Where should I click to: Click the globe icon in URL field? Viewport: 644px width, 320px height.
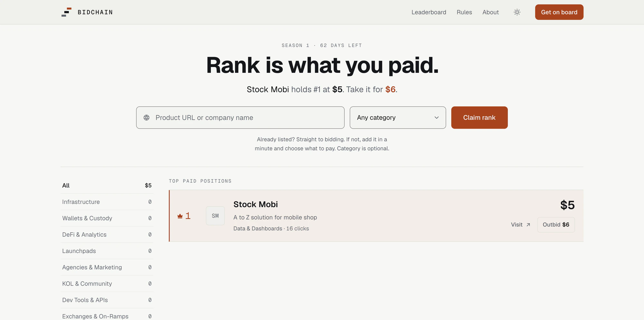(147, 118)
